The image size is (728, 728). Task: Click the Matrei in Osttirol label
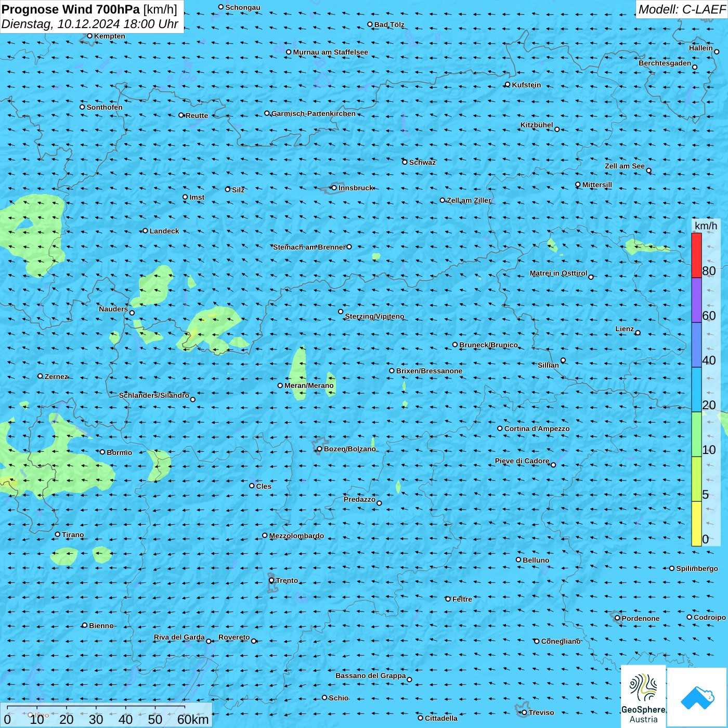(x=558, y=273)
